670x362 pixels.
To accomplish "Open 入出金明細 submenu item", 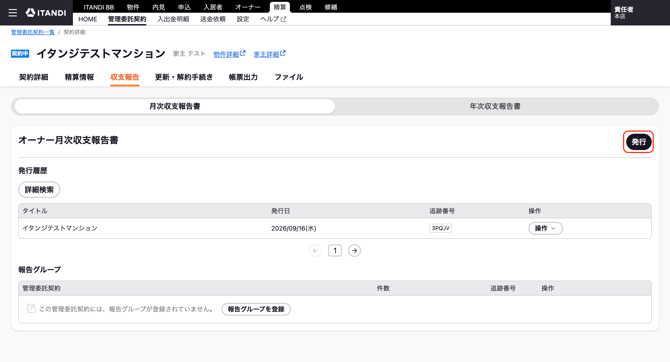I will 173,19.
